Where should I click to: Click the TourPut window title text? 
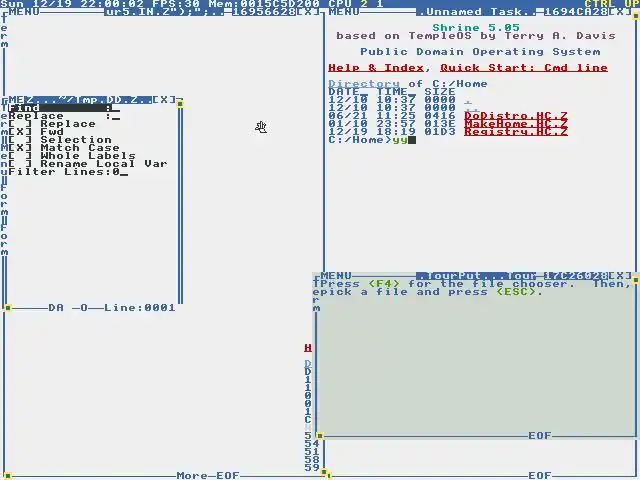pos(476,276)
